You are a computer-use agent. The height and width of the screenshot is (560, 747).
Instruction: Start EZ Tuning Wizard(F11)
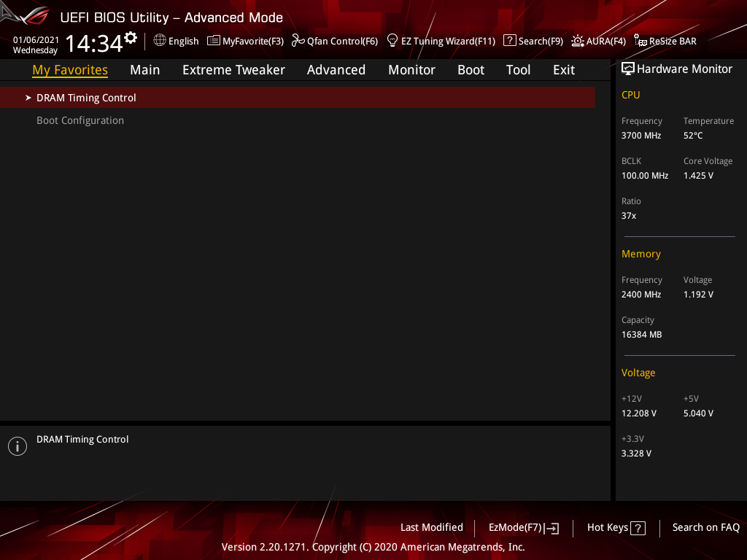[448, 42]
